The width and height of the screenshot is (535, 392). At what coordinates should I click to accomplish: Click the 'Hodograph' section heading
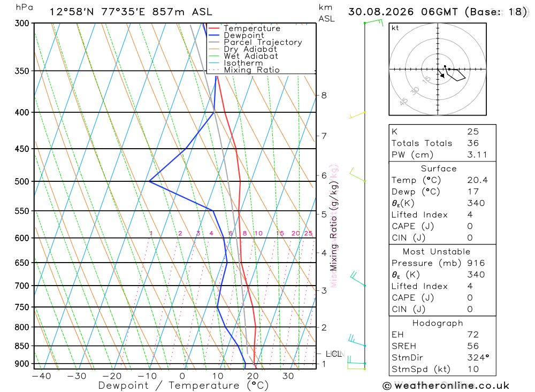coord(438,324)
